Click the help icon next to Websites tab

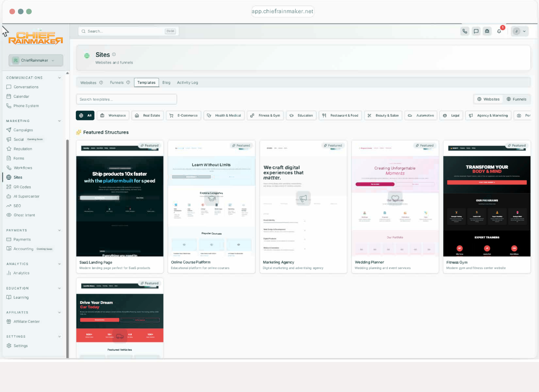coord(101,82)
